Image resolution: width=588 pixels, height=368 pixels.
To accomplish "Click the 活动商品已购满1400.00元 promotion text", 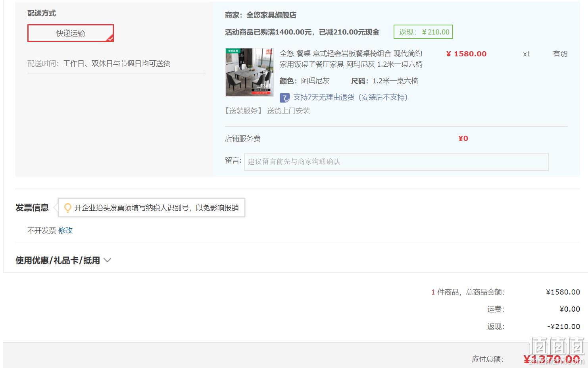I will pos(302,32).
